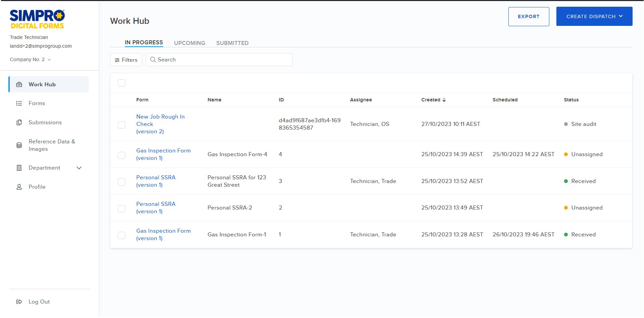Select the checkbox next to Personal SSRA-2
Viewport: 644px width, 318px height.
click(x=121, y=209)
